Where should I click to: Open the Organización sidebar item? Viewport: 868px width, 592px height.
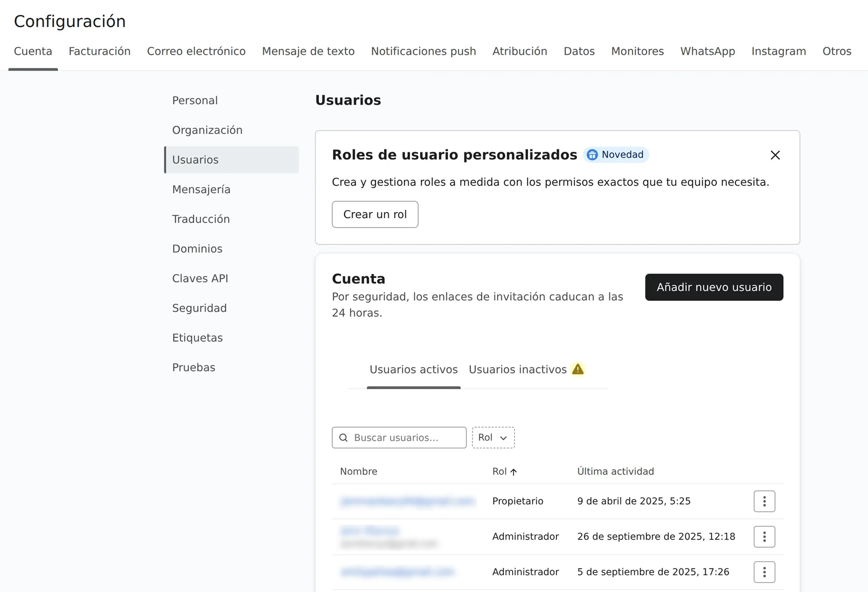click(x=207, y=130)
